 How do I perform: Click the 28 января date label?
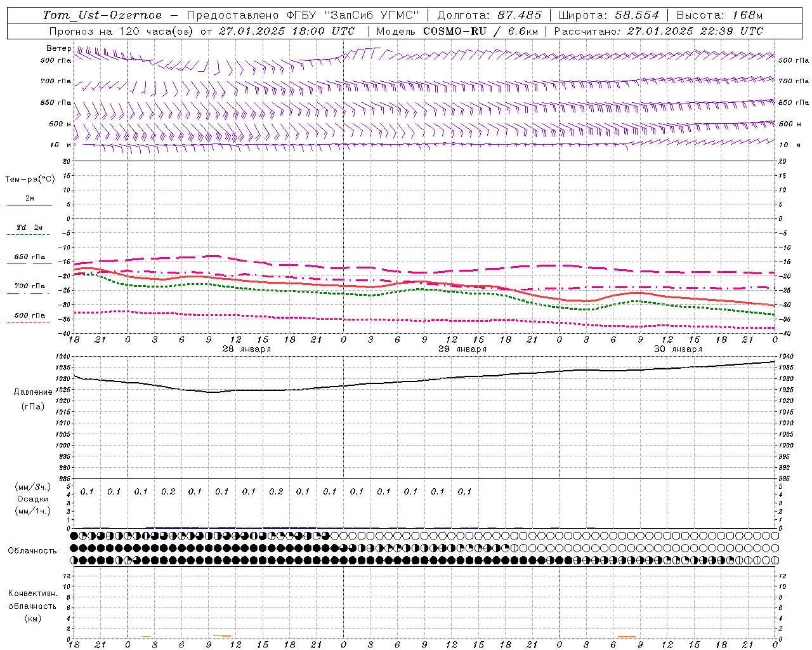click(246, 349)
